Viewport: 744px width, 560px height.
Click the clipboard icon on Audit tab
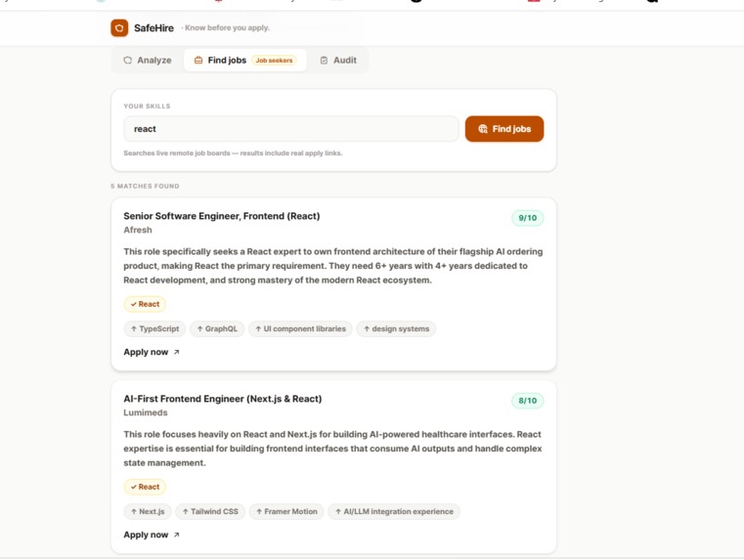(x=324, y=61)
